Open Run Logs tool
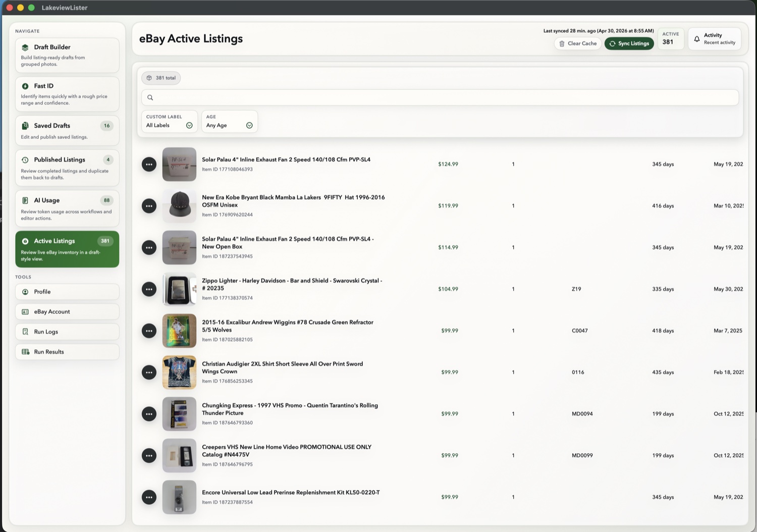 click(67, 332)
